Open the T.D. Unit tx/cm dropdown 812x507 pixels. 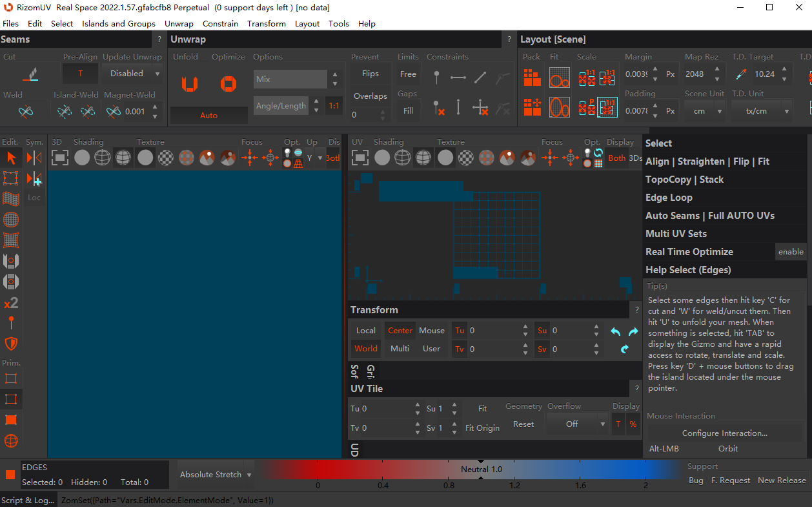point(762,111)
